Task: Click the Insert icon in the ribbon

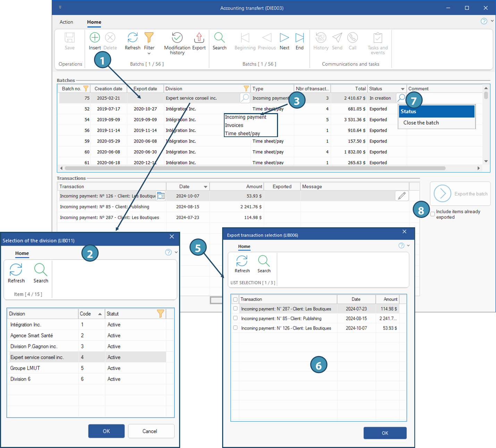Action: point(94,37)
